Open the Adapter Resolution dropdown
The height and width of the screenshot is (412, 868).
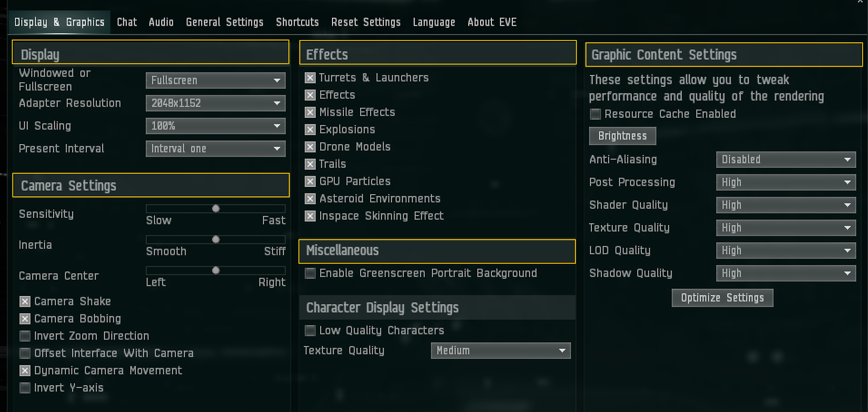(215, 103)
